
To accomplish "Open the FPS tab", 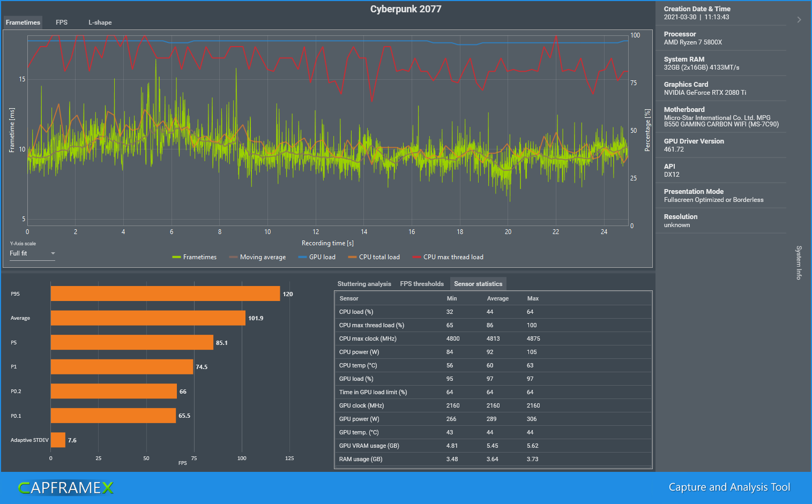I will [62, 22].
